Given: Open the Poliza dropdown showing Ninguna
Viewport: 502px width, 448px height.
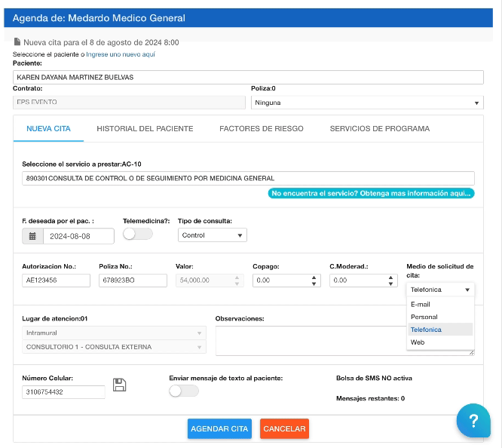Looking at the screenshot, I should [366, 103].
